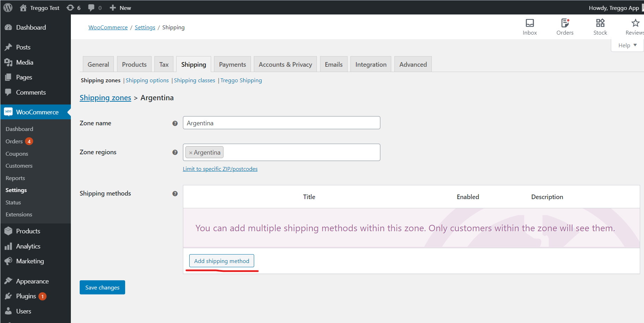This screenshot has width=644, height=323.
Task: Open the Orders activity icon
Action: (565, 23)
